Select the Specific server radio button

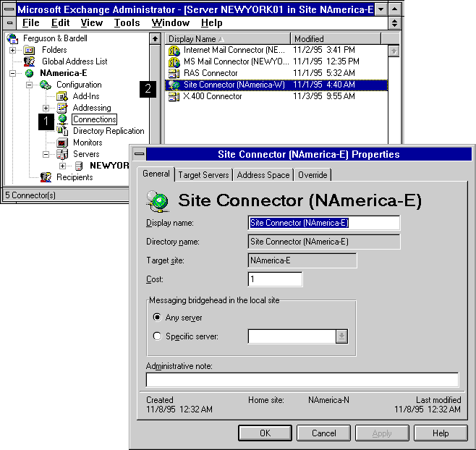(157, 336)
